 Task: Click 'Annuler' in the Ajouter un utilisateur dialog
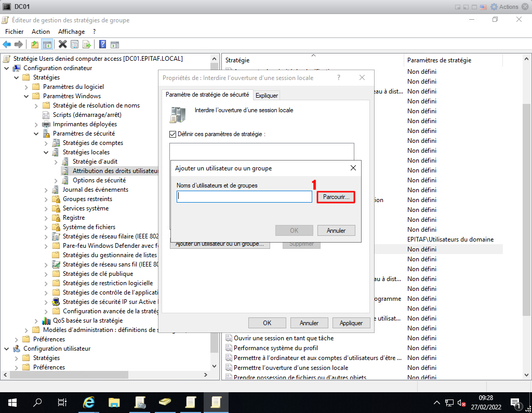tap(336, 230)
